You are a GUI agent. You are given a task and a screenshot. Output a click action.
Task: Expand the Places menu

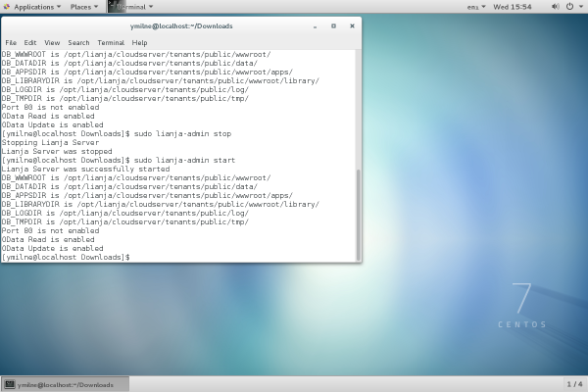(83, 6)
